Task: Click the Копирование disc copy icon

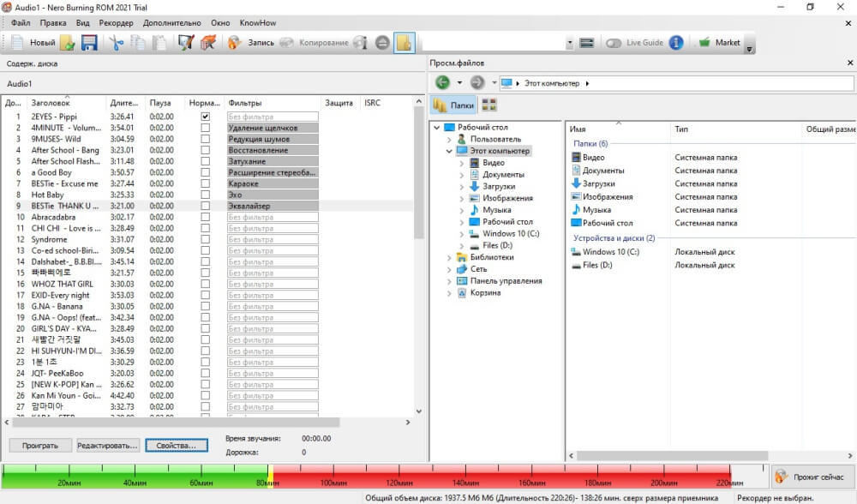Action: [x=286, y=43]
